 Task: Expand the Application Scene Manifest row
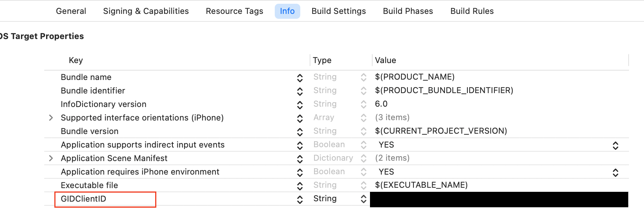51,158
